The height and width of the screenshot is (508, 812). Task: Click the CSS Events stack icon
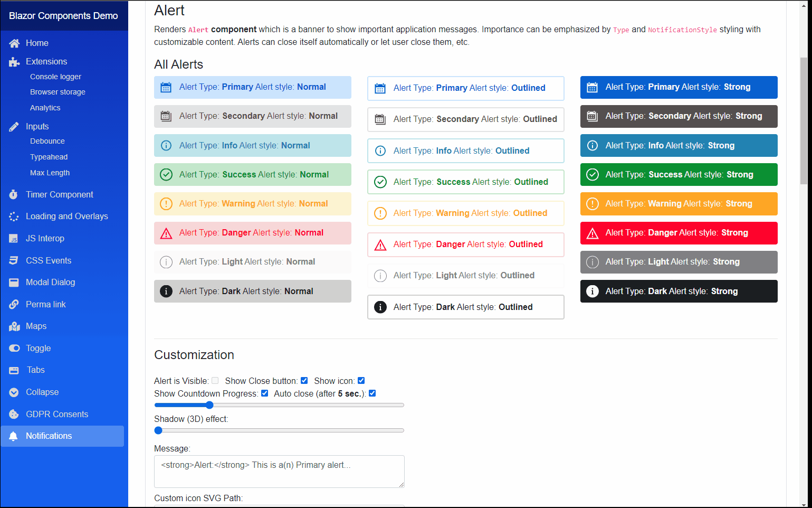coord(14,260)
